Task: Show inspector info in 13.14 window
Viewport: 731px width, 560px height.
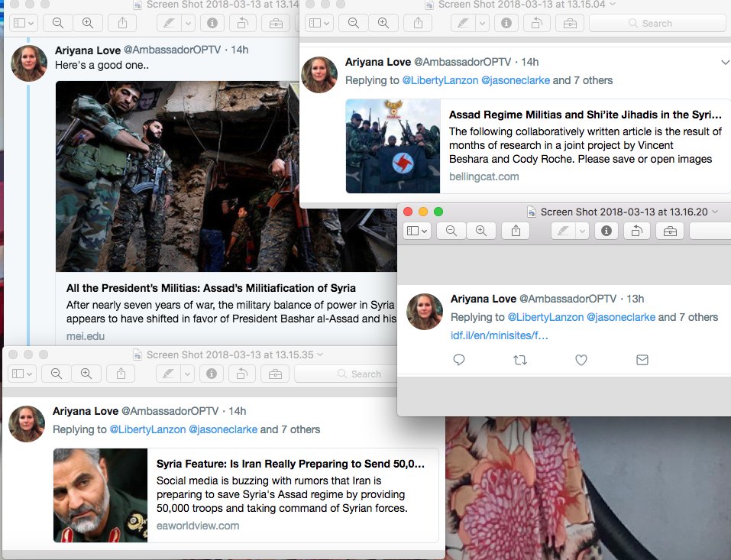Action: click(212, 24)
